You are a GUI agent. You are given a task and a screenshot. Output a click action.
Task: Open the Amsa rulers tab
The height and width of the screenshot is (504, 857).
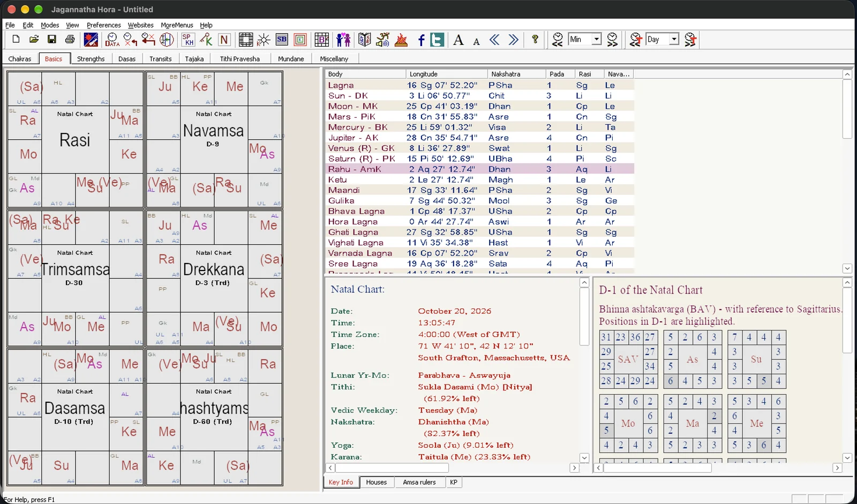pyautogui.click(x=419, y=482)
